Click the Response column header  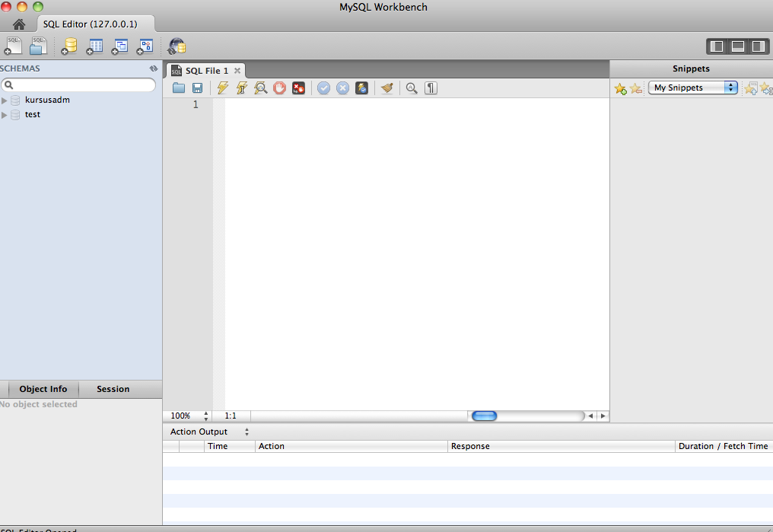coord(561,446)
